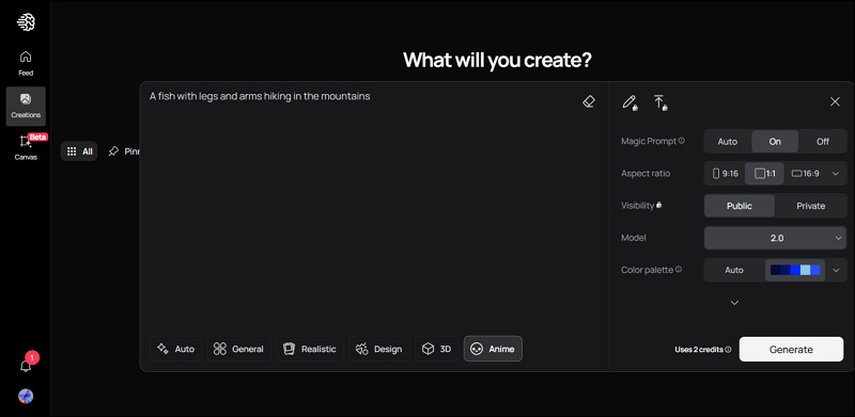Set visibility to Private
The image size is (855, 417).
click(x=811, y=206)
